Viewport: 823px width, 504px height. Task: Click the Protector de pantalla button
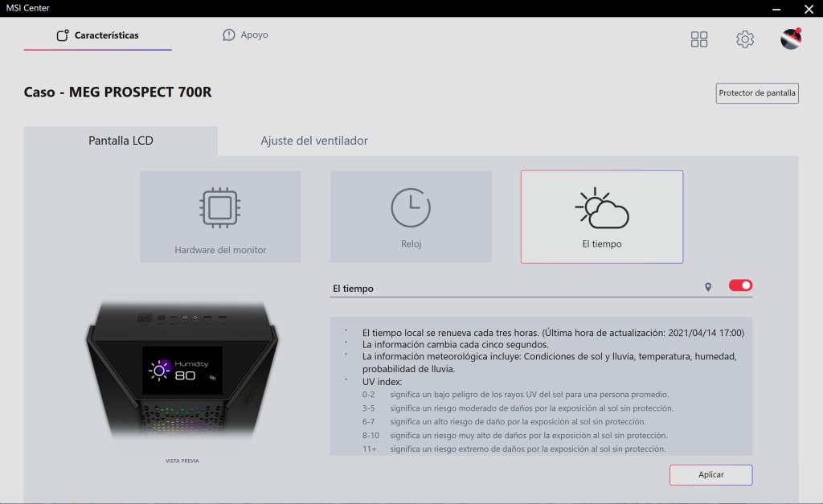point(757,93)
